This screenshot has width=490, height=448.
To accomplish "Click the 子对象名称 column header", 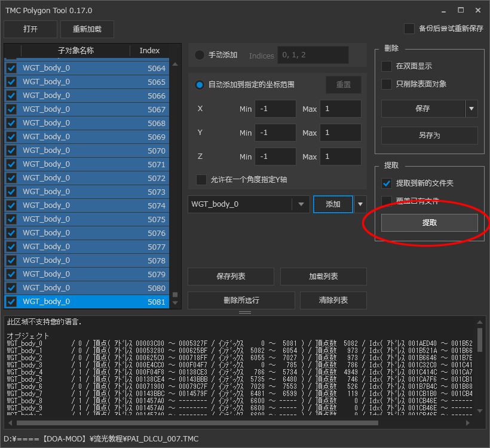I will (76, 51).
